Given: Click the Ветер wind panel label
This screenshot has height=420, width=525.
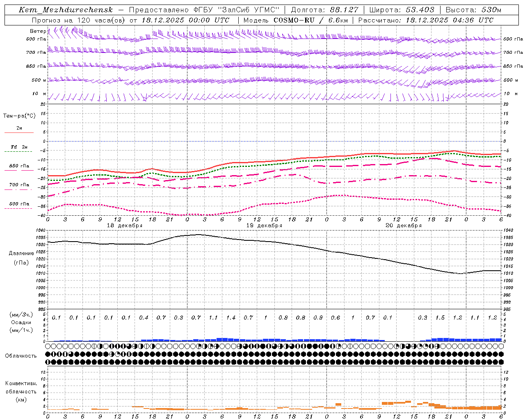Looking at the screenshot, I should (x=38, y=31).
